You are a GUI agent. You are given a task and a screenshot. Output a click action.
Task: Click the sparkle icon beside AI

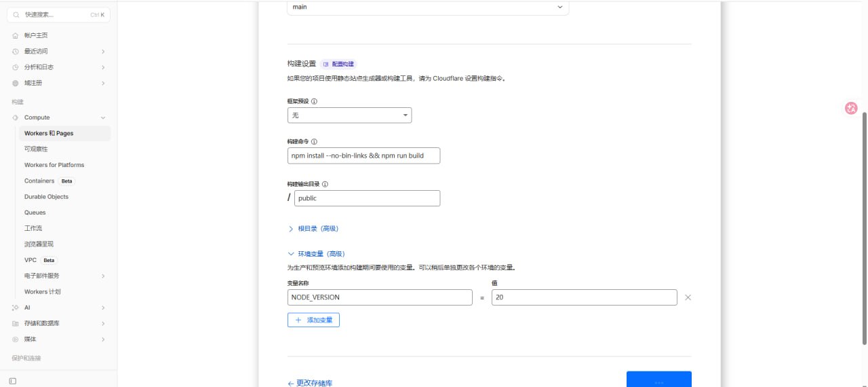[x=15, y=308]
